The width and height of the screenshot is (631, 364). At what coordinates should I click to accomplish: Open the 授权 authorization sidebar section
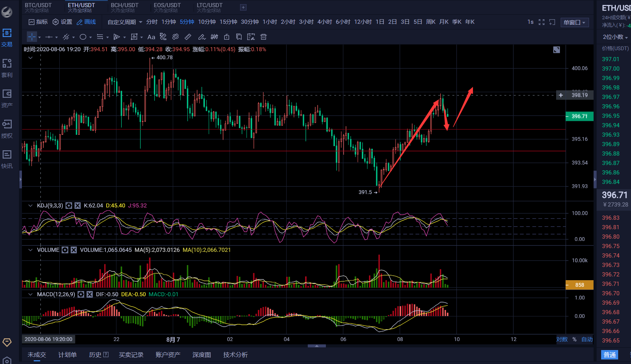(x=7, y=129)
